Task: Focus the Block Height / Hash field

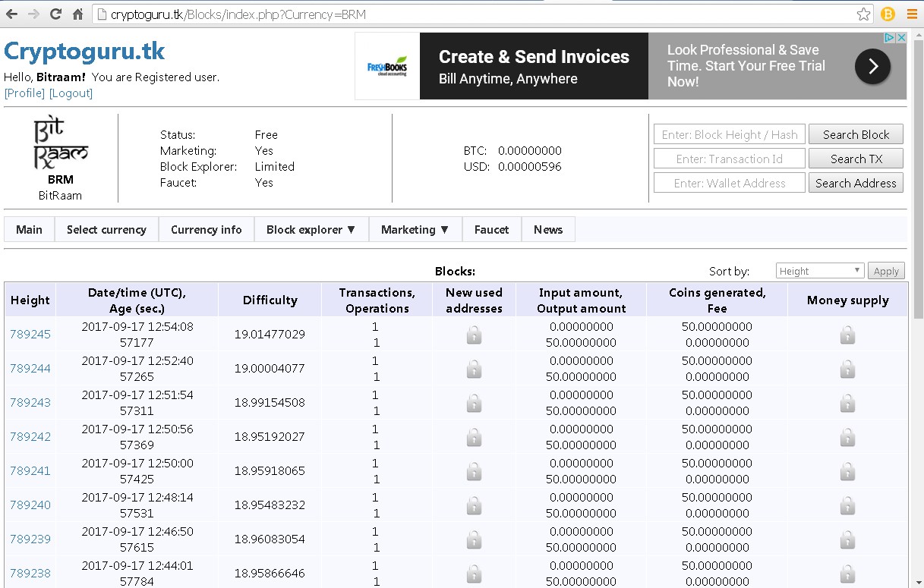Action: 729,134
